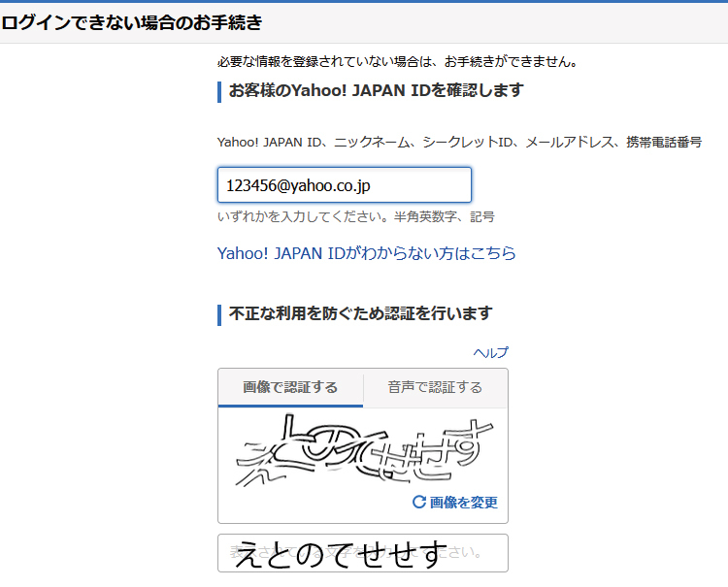Click the 画像を変更 text link
Image resolution: width=728 pixels, height=587 pixels.
tap(463, 502)
